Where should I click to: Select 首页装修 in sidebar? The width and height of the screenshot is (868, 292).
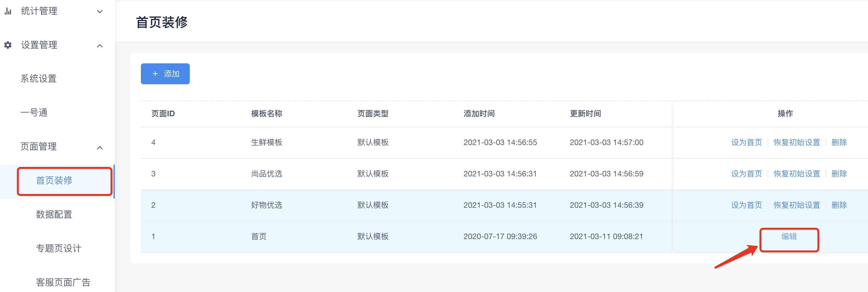coord(54,181)
